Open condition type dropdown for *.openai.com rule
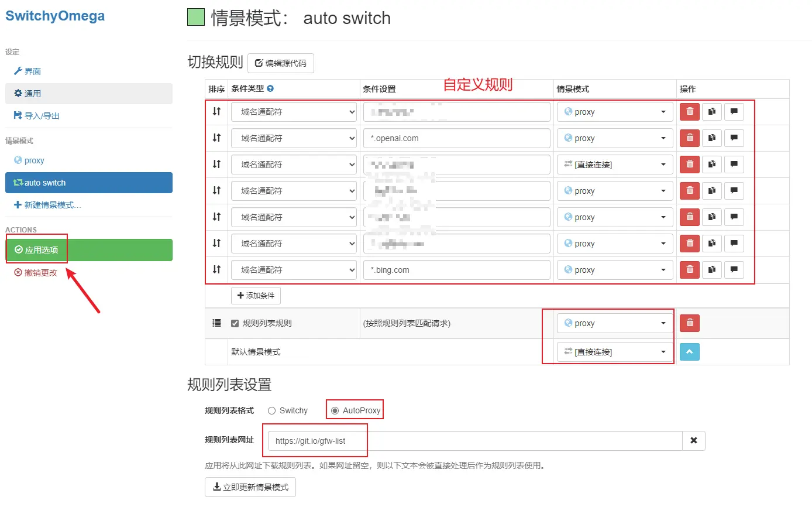812x507 pixels. [x=294, y=138]
